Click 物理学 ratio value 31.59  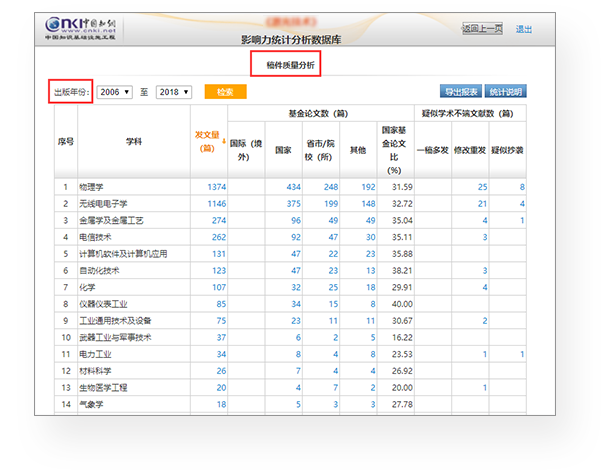pos(402,187)
